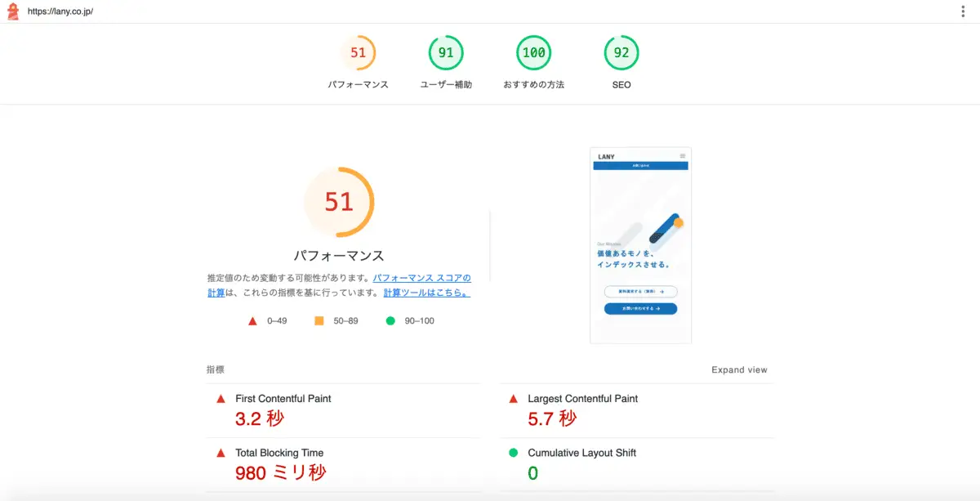980x501 pixels.
Task: Click the red triangle beside Total Blocking Time
Action: pos(220,453)
